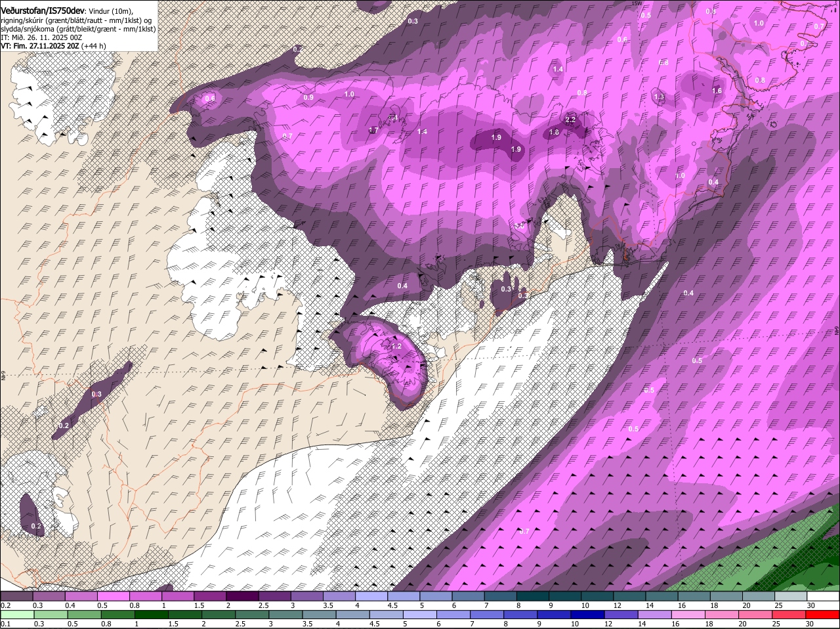Click the 1.3 precipitation value on map
Screen dimensions: 840x629
(659, 97)
